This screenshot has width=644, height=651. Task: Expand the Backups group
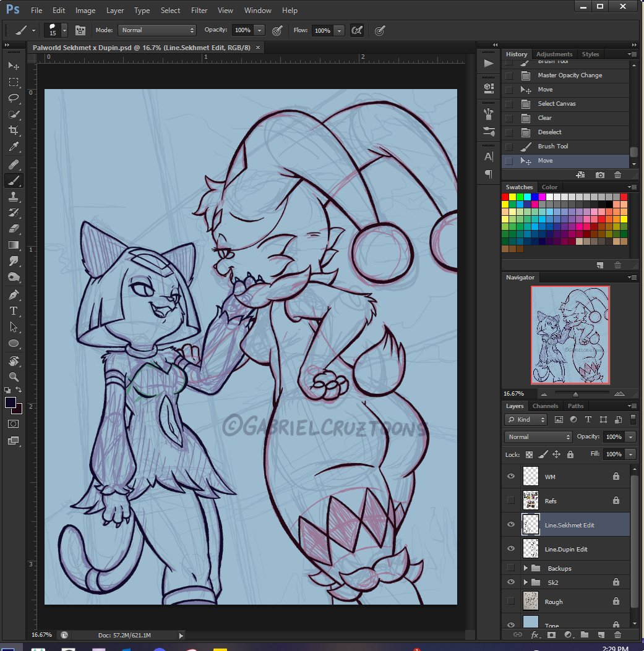[x=525, y=568]
